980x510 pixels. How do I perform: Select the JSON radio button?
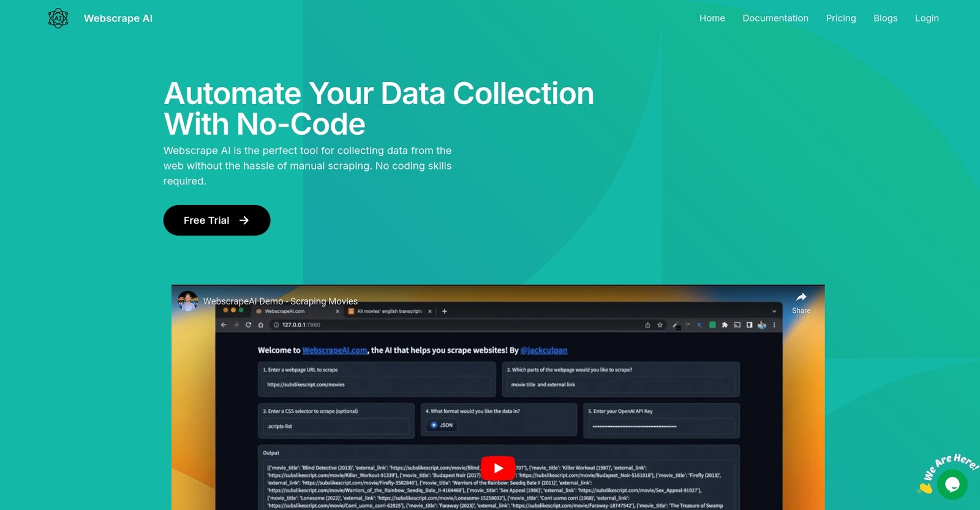pyautogui.click(x=434, y=425)
